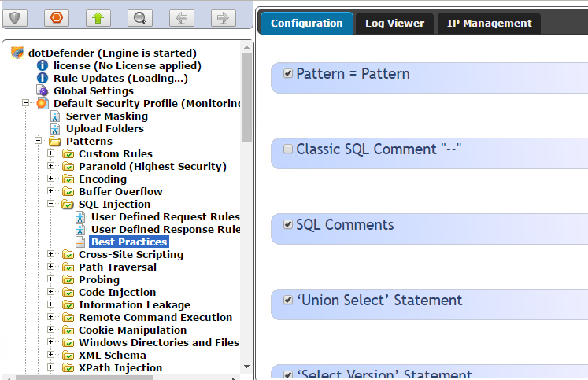Select the Global Settings tree item

click(94, 90)
